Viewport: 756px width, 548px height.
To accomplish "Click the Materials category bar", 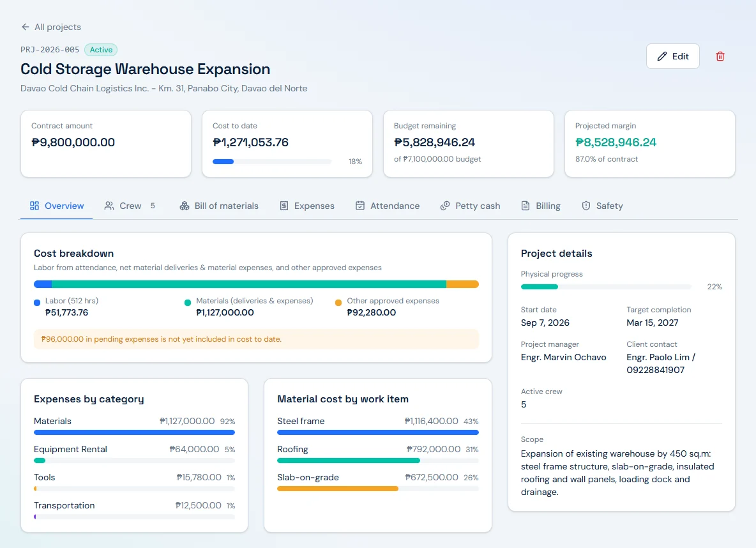I will point(134,432).
